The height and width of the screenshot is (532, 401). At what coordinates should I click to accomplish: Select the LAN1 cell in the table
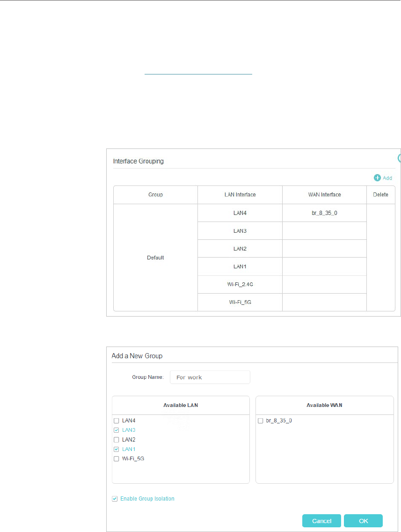[x=240, y=266]
